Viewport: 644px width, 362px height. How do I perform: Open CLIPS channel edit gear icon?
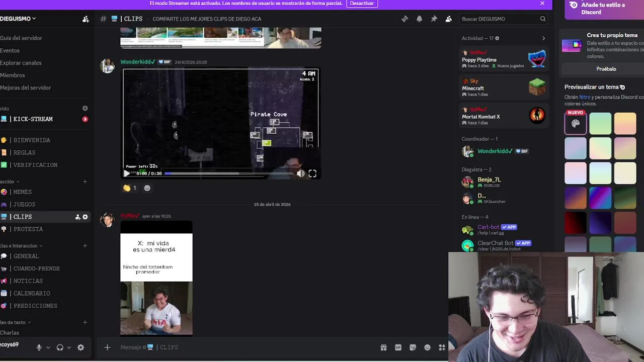point(85,217)
